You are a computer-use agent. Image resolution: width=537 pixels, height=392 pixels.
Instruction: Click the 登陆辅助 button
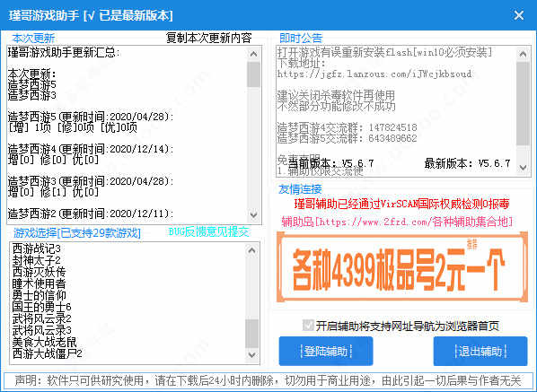(326, 352)
